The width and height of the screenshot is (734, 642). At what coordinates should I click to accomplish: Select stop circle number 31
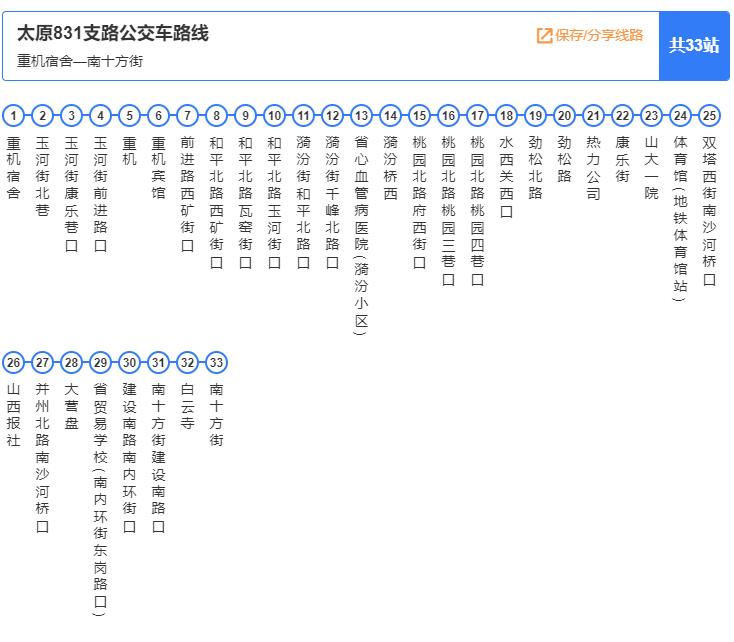(x=159, y=362)
